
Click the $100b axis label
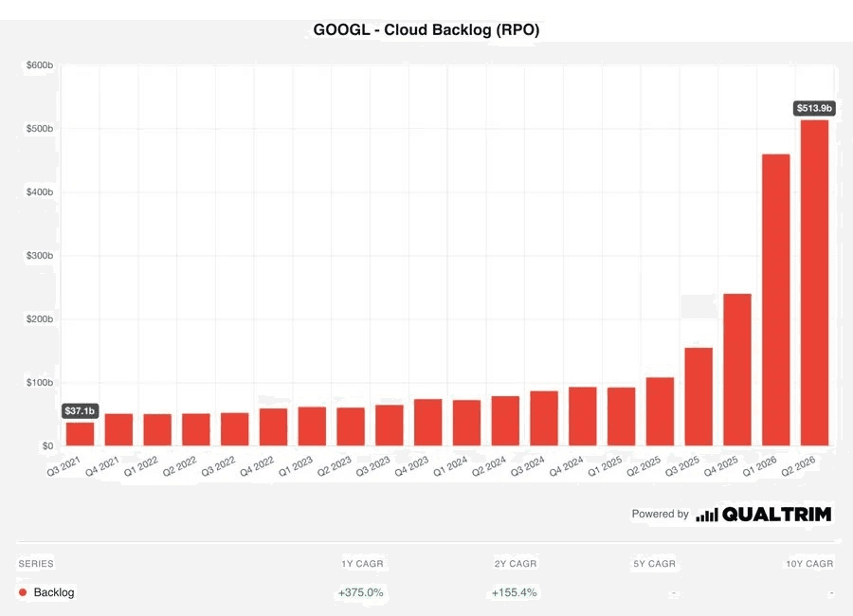[x=40, y=383]
